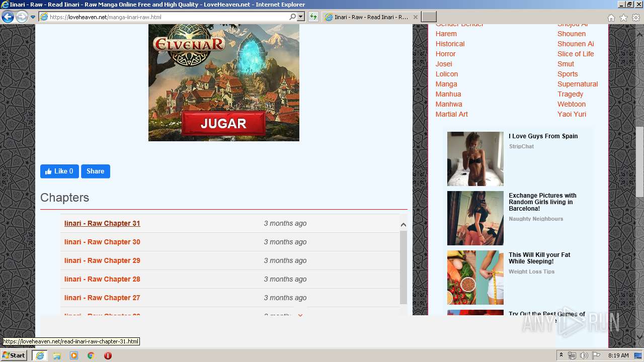Image resolution: width=644 pixels, height=362 pixels.
Task: Select the Horror genre link
Action: coord(446,54)
